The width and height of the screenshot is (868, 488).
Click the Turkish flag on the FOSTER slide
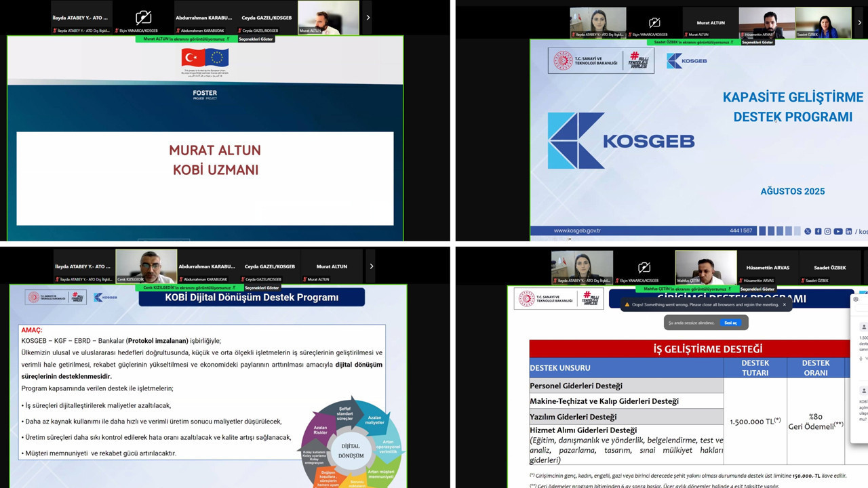[x=193, y=58]
